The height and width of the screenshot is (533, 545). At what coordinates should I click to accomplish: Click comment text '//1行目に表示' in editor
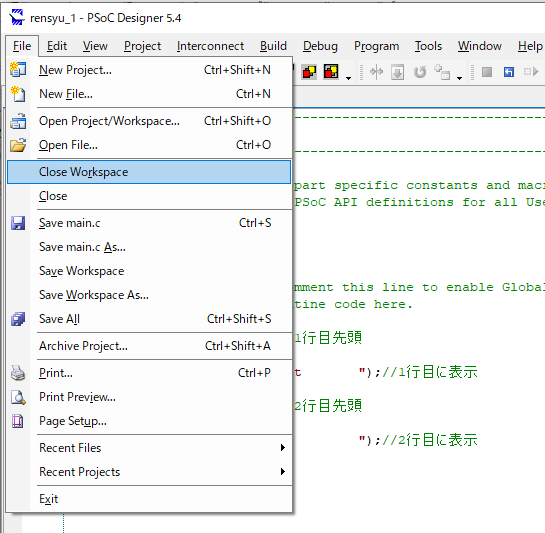pyautogui.click(x=430, y=372)
